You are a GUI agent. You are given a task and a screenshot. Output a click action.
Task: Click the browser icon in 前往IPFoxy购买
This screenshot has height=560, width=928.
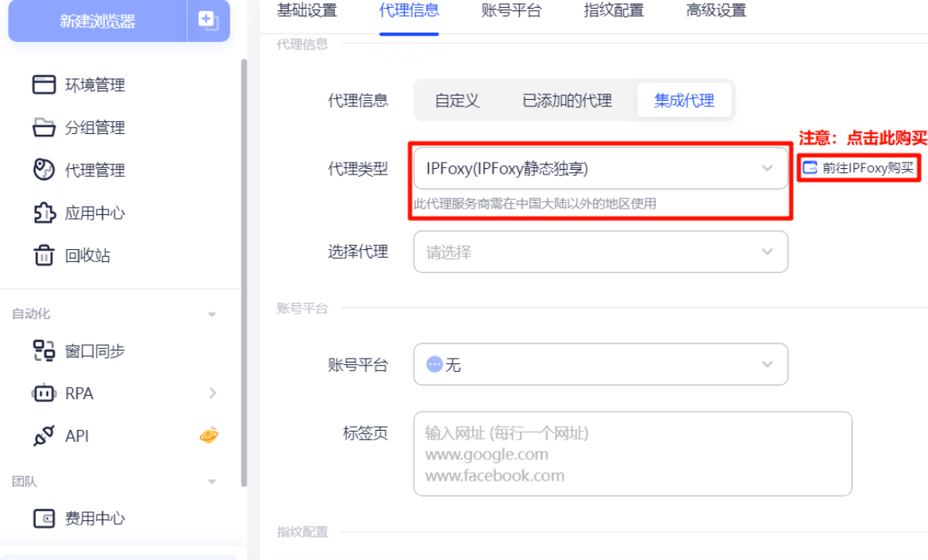click(810, 168)
